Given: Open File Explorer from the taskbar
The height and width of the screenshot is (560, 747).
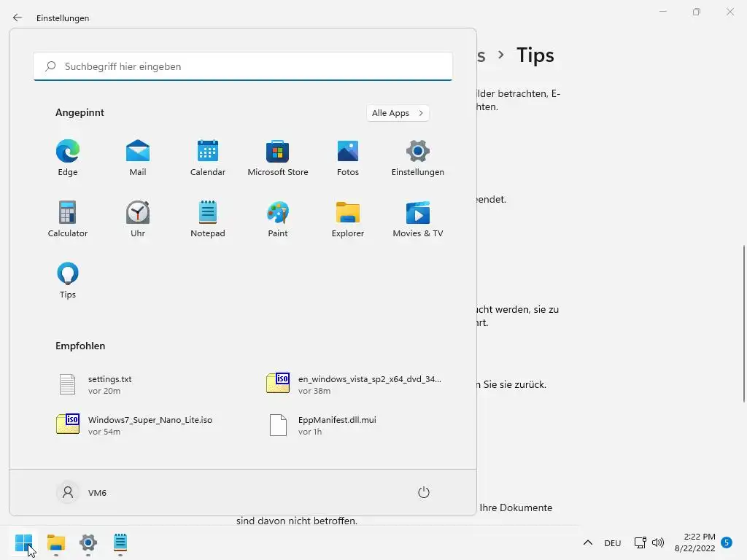Looking at the screenshot, I should point(55,542).
